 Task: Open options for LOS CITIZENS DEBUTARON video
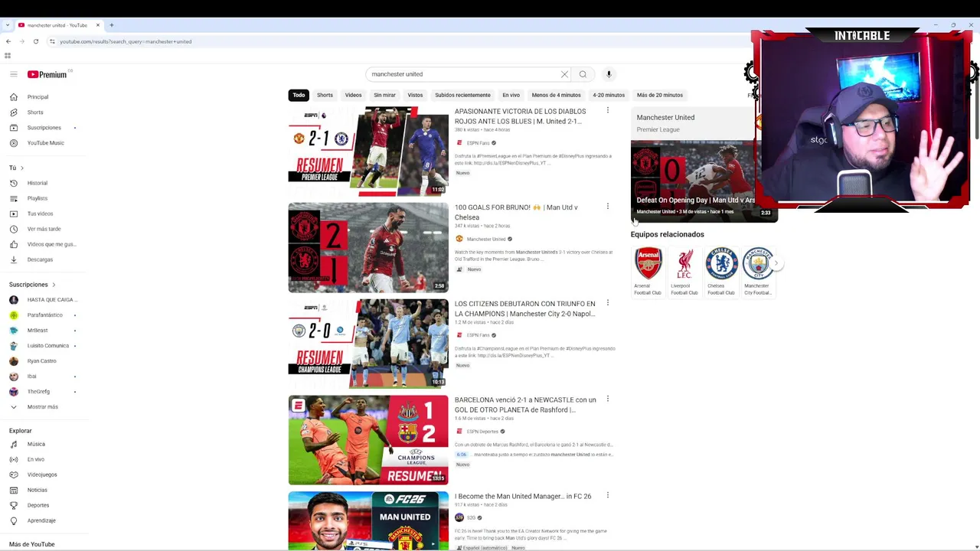(x=608, y=303)
